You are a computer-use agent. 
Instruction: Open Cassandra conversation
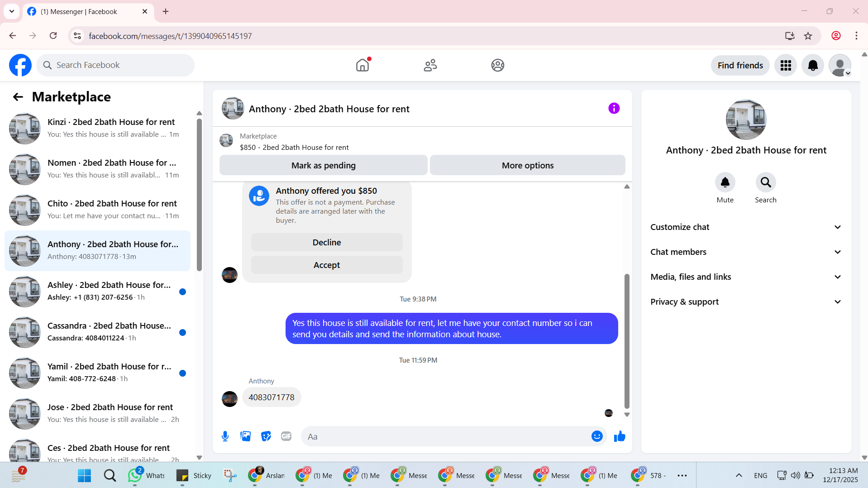coord(97,332)
